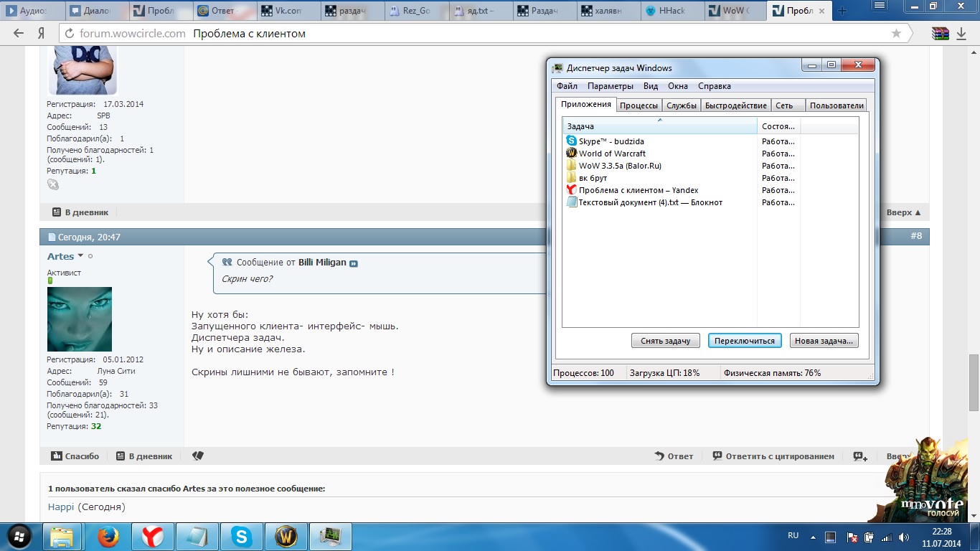Switch to Службы tab
This screenshot has height=551, width=980.
click(x=682, y=105)
